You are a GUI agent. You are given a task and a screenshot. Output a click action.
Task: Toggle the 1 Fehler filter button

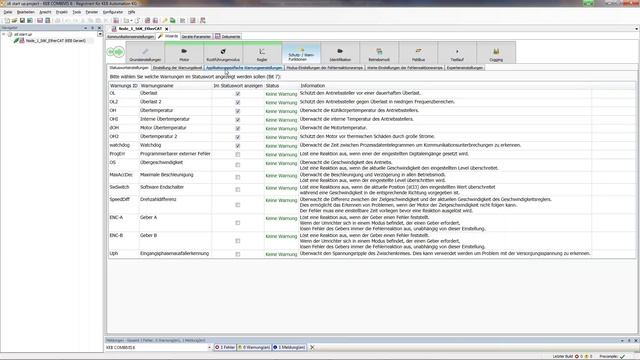(x=225, y=347)
